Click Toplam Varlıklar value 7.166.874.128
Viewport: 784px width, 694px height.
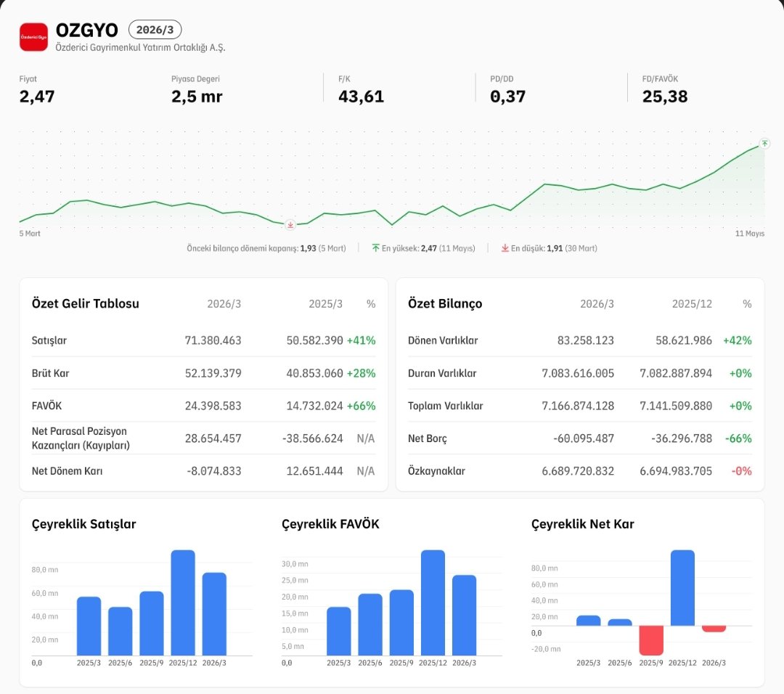pos(578,406)
